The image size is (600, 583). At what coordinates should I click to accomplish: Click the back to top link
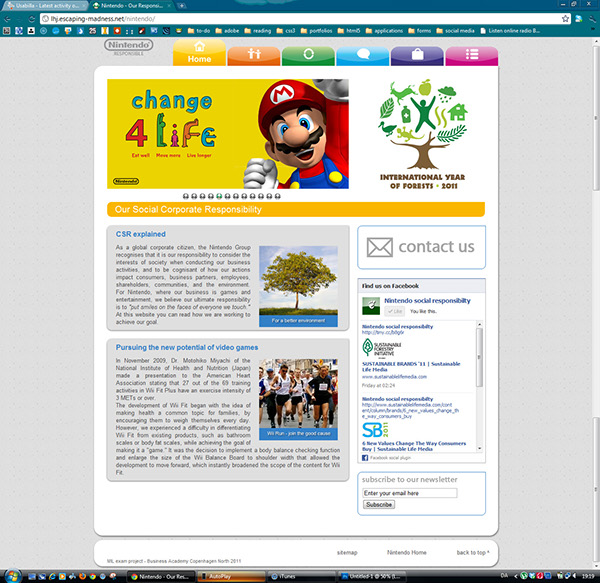click(473, 552)
